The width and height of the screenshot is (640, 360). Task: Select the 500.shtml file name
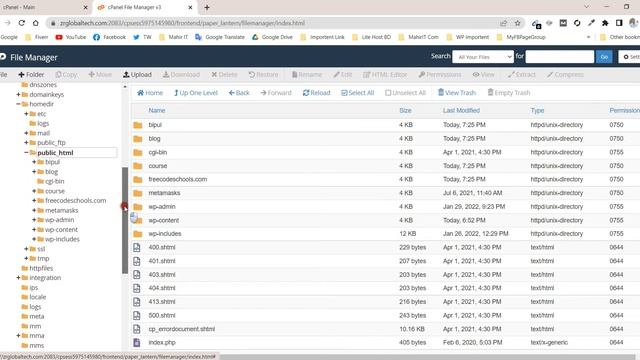pyautogui.click(x=162, y=316)
